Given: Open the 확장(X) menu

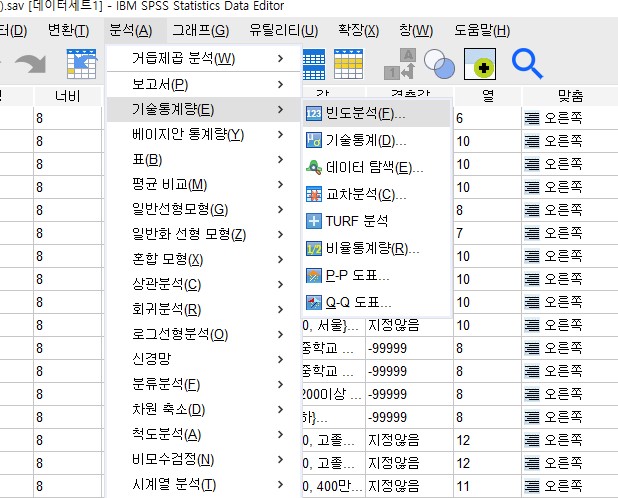Looking at the screenshot, I should [359, 30].
